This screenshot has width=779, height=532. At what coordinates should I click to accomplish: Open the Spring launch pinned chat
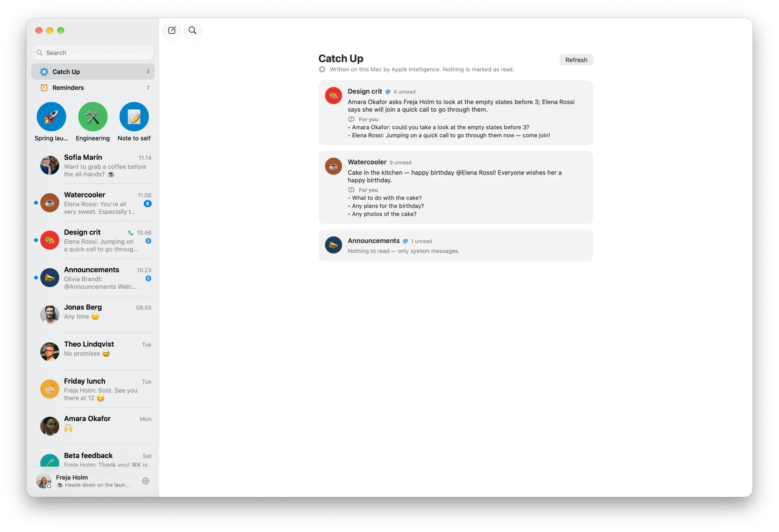point(51,122)
